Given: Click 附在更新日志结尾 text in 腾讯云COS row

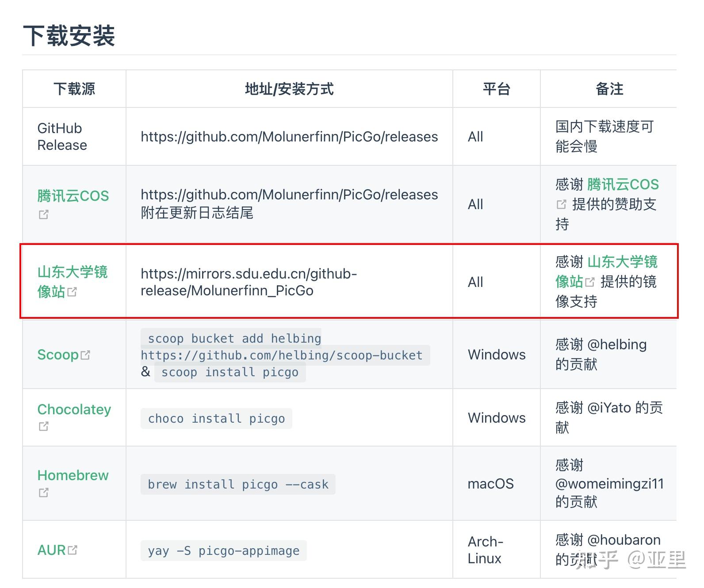Looking at the screenshot, I should [x=197, y=213].
